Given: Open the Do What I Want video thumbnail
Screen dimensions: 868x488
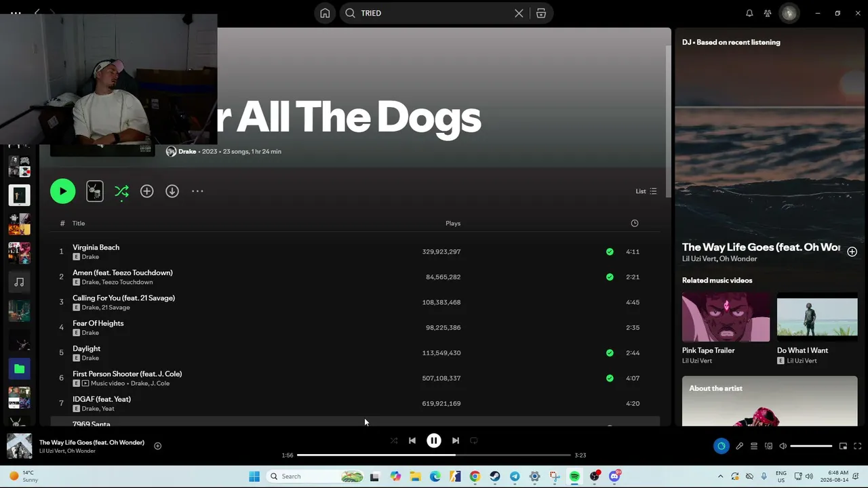Looking at the screenshot, I should [x=817, y=317].
